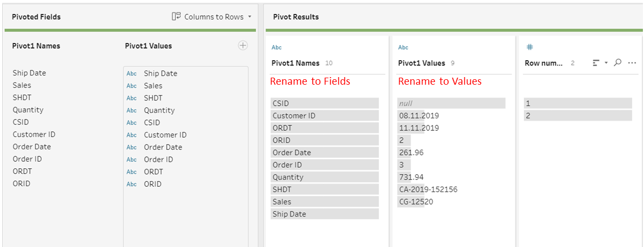Select row number value 2
This screenshot has height=247, width=644.
[578, 116]
